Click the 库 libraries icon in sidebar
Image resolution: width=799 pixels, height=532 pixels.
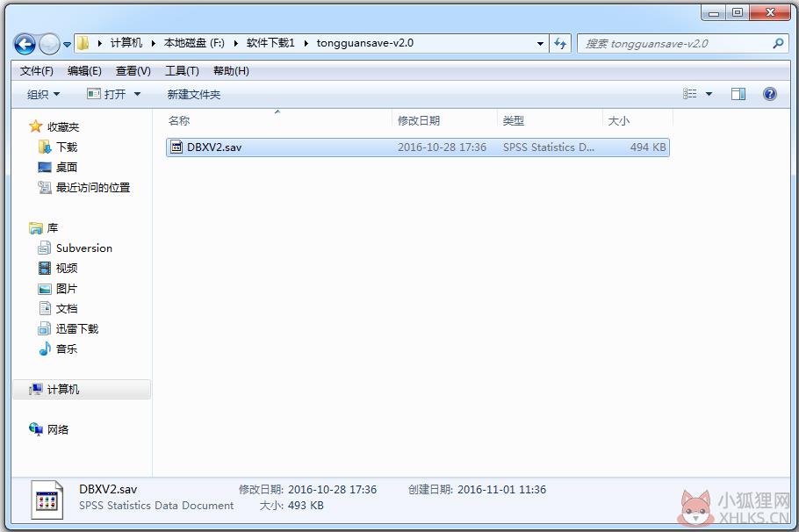tap(36, 227)
